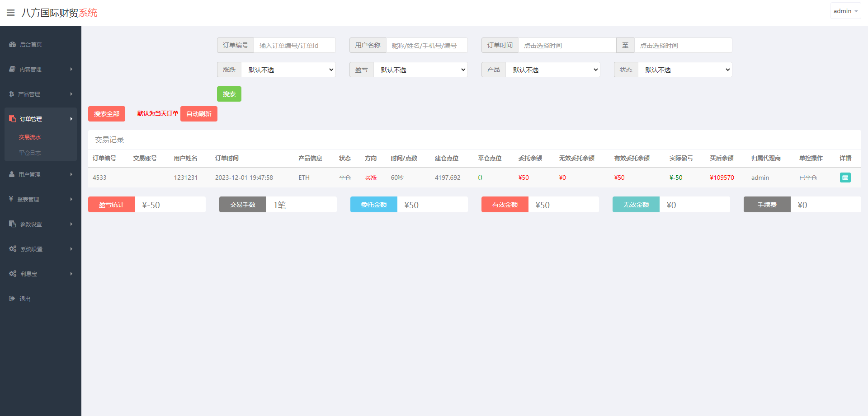Click the 盈亏统计 label button
Viewport: 868px width, 416px height.
(x=112, y=205)
